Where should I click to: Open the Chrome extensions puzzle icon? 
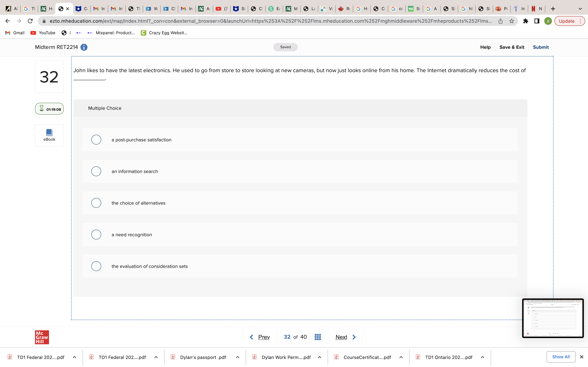tap(526, 21)
